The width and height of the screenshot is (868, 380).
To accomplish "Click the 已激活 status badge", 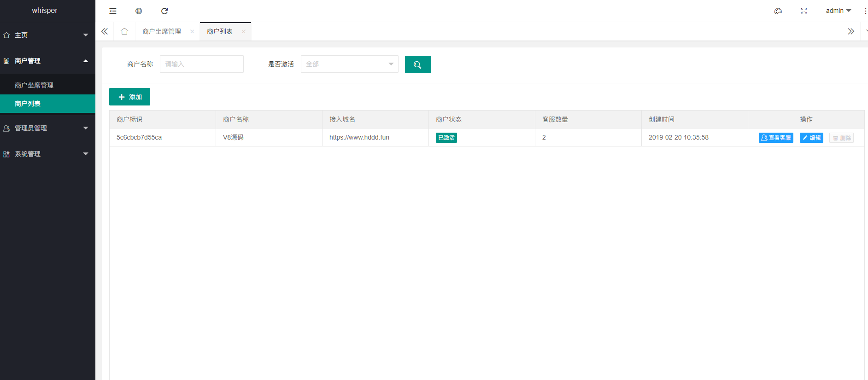I will point(446,138).
